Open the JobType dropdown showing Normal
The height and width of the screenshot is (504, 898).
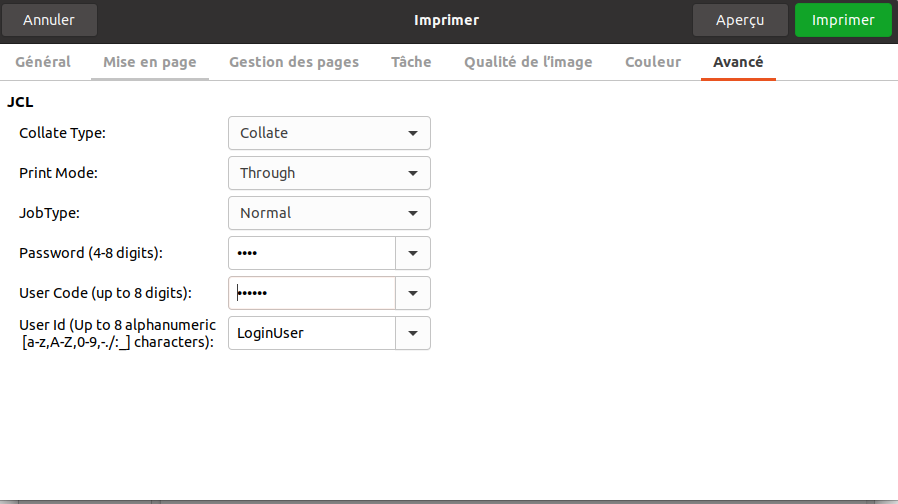(329, 213)
